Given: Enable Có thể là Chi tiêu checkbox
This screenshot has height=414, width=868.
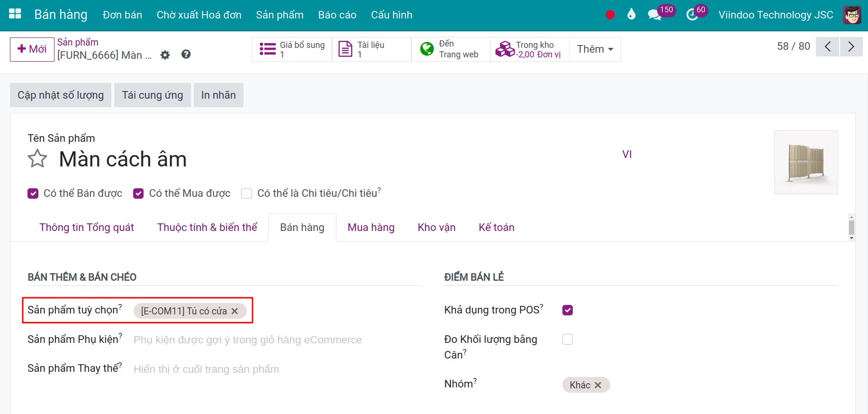Looking at the screenshot, I should click(x=246, y=193).
